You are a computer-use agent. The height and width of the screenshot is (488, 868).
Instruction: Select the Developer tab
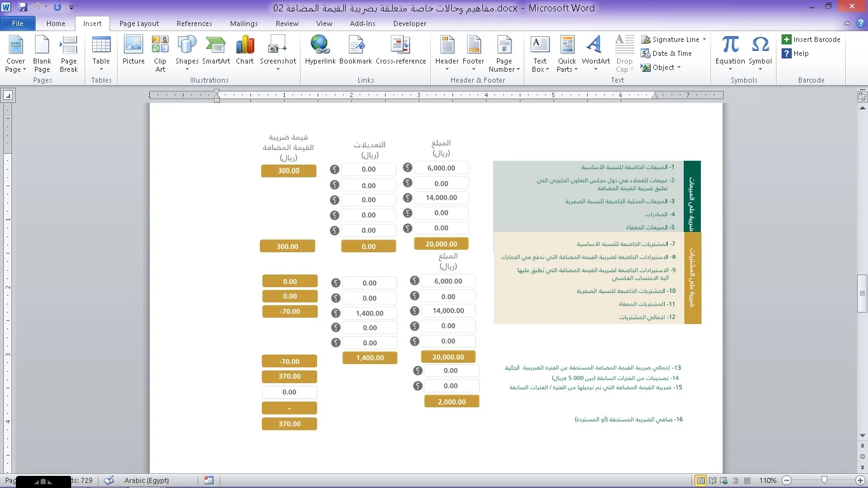pos(410,24)
